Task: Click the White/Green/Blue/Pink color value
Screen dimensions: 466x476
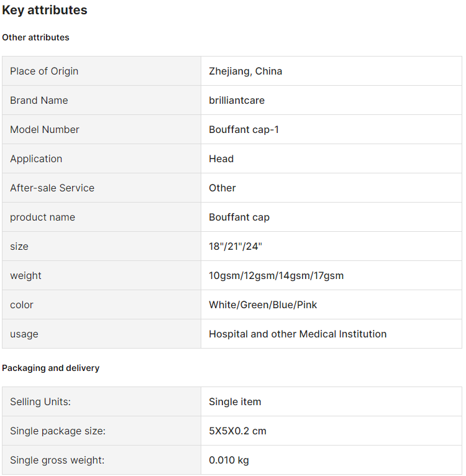Action: coord(263,304)
